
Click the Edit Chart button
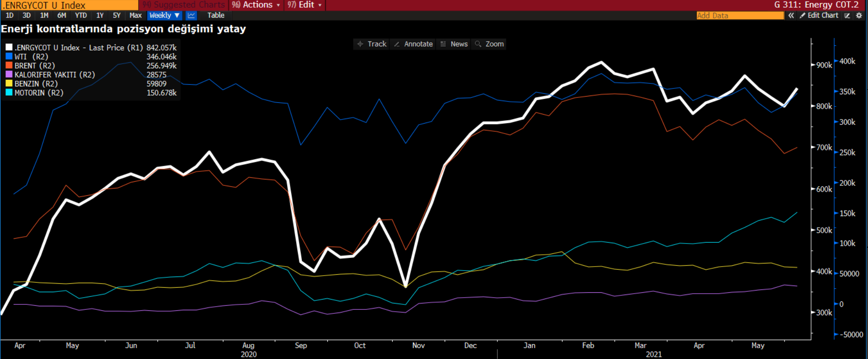pos(819,15)
